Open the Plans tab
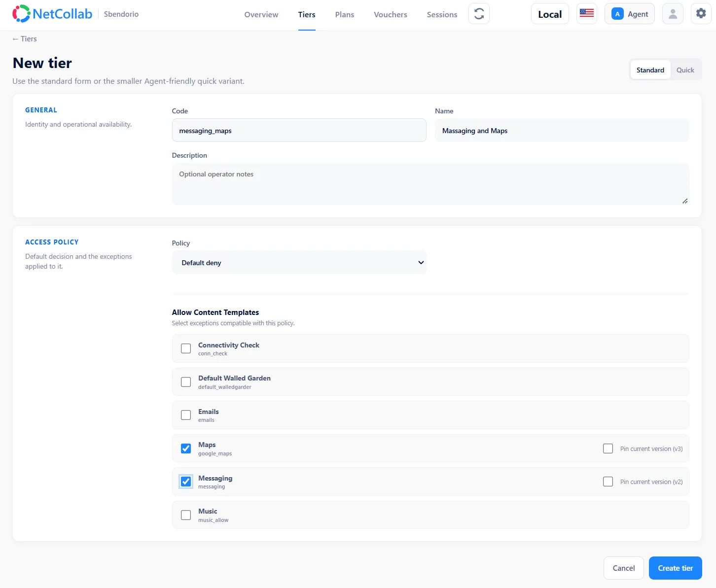 point(345,15)
